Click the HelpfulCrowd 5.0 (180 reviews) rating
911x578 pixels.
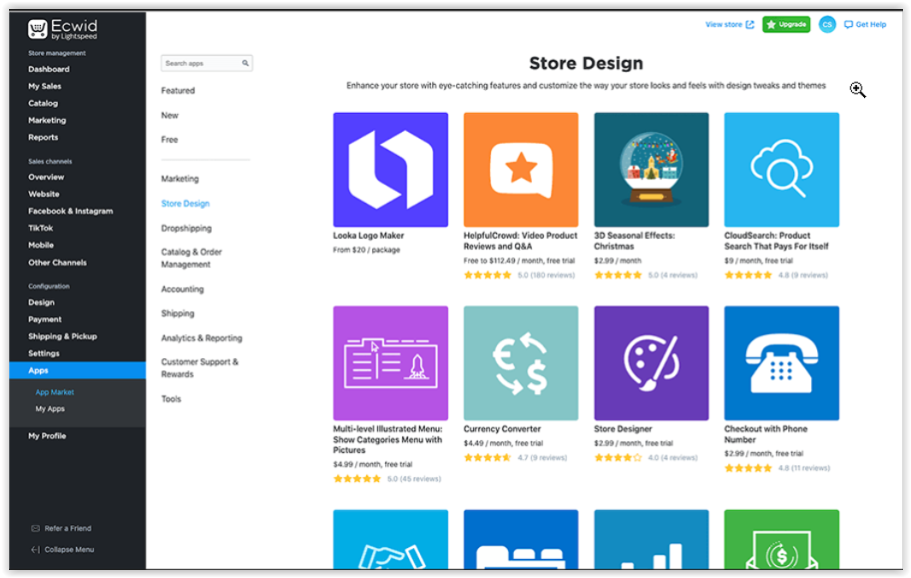(519, 275)
